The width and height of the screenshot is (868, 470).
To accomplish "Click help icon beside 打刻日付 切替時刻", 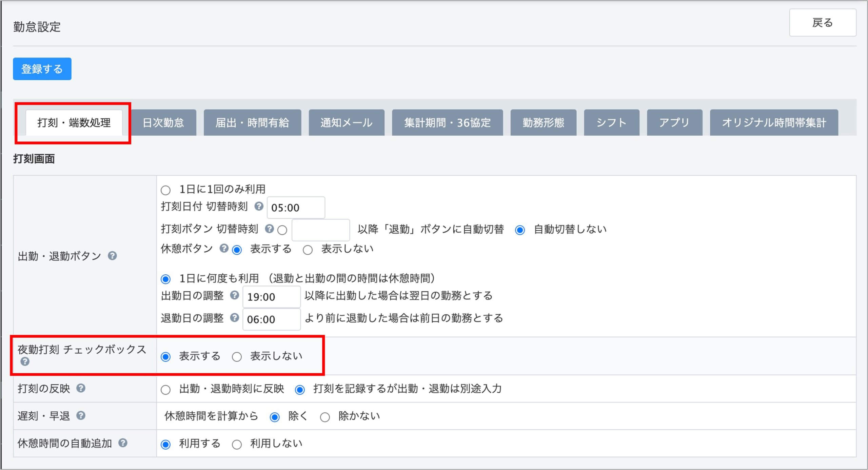I will (259, 206).
